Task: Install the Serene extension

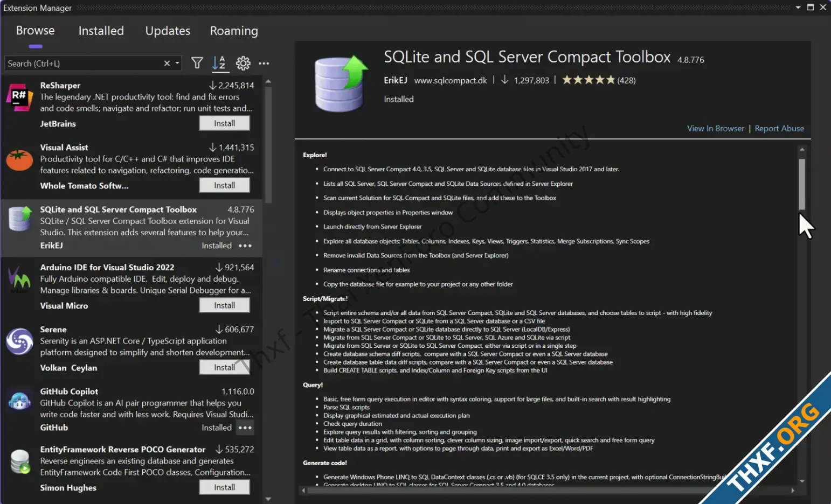Action: tap(224, 367)
